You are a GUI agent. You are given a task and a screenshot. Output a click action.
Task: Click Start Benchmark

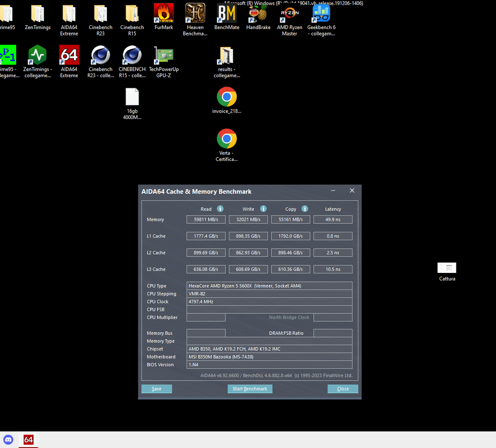coord(250,389)
